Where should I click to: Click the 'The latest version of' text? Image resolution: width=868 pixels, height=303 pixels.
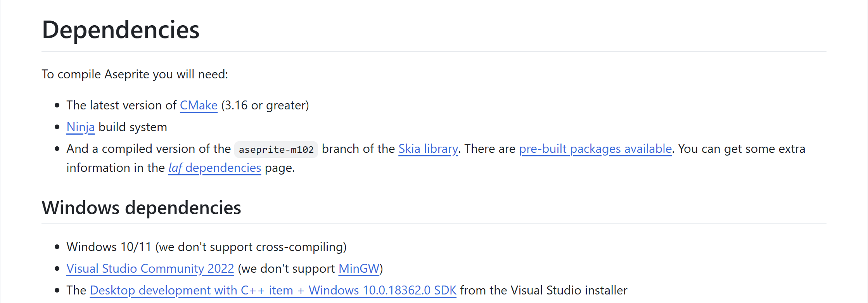click(121, 106)
